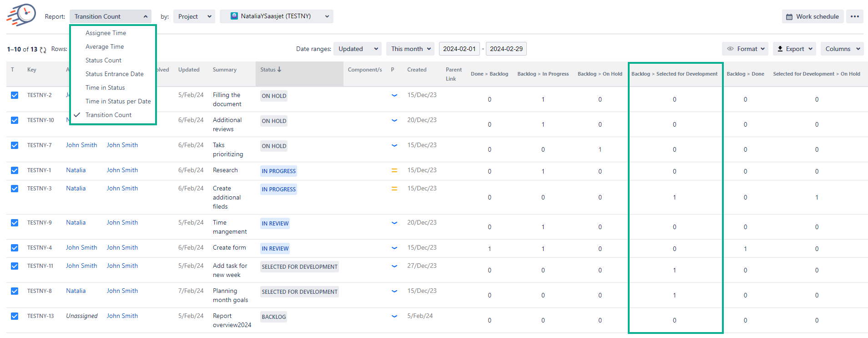Click the IN REVIEW badge for TESTNY-9
Screen dimensions: 868x338
pos(275,223)
